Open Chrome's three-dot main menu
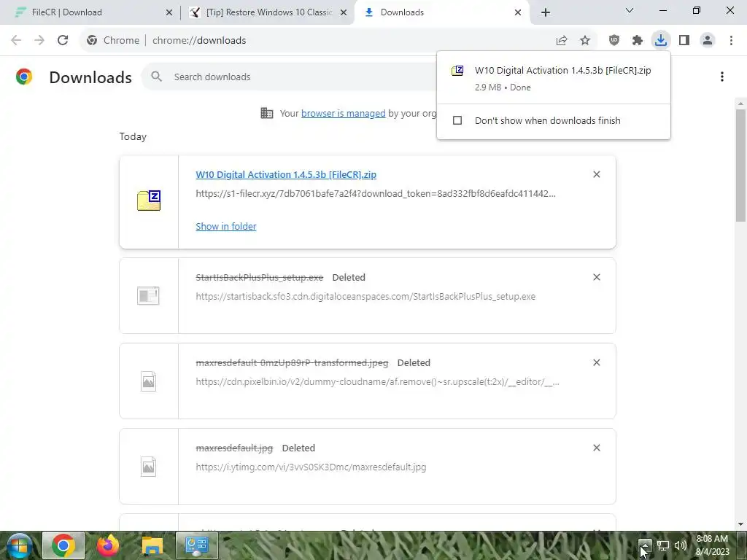747x560 pixels. pyautogui.click(x=731, y=41)
